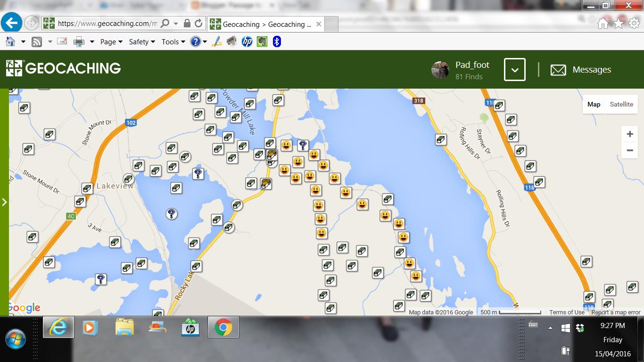Open the IE Favorites star icon
Image resolution: width=644 pixels, height=362 pixels.
point(619,23)
